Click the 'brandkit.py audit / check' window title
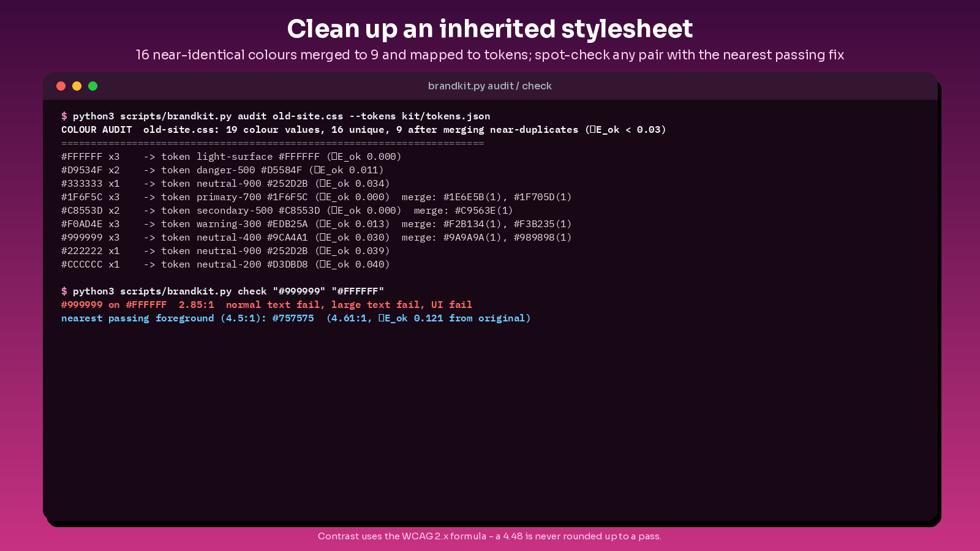Image resolution: width=980 pixels, height=551 pixels. pyautogui.click(x=490, y=86)
